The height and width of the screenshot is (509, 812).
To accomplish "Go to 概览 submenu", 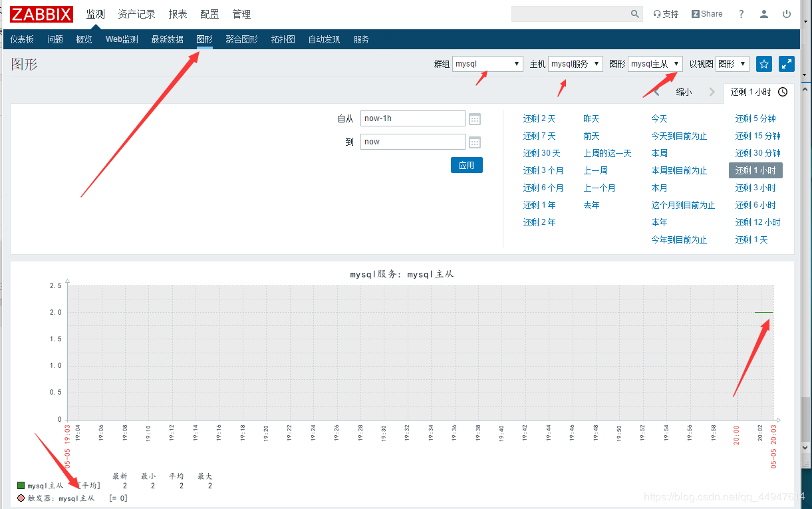I will coord(84,39).
